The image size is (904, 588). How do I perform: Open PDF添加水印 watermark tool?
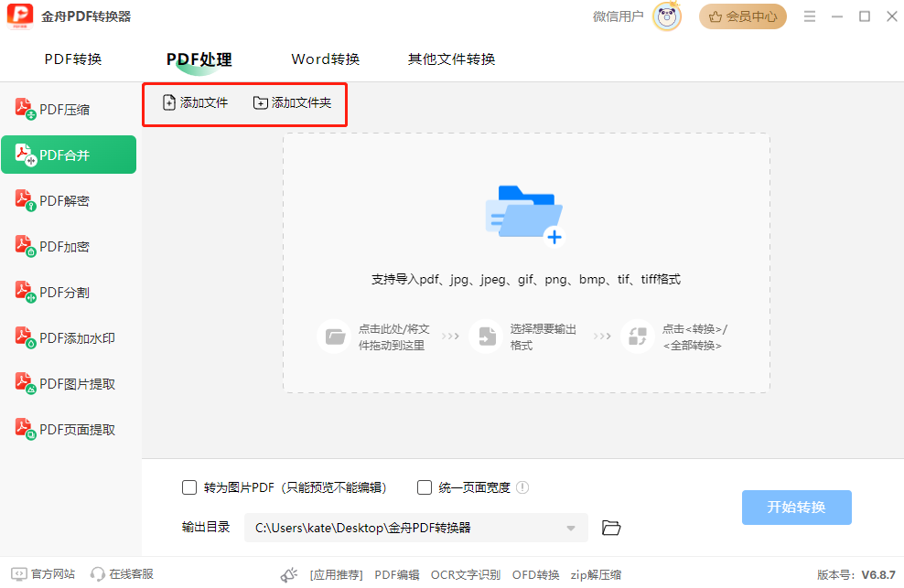pyautogui.click(x=68, y=337)
